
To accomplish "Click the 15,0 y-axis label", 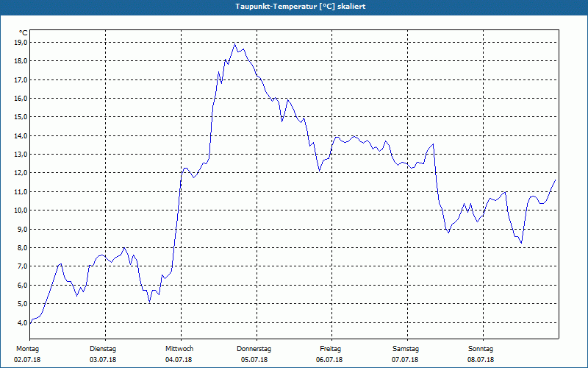I will (21, 117).
